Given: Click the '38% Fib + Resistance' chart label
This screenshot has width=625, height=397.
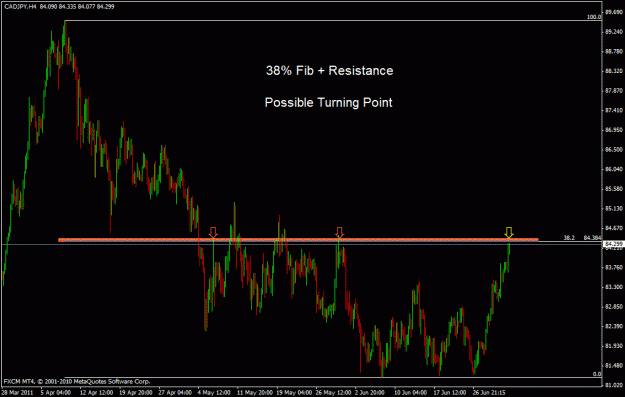Looking at the screenshot, I should coord(330,71).
